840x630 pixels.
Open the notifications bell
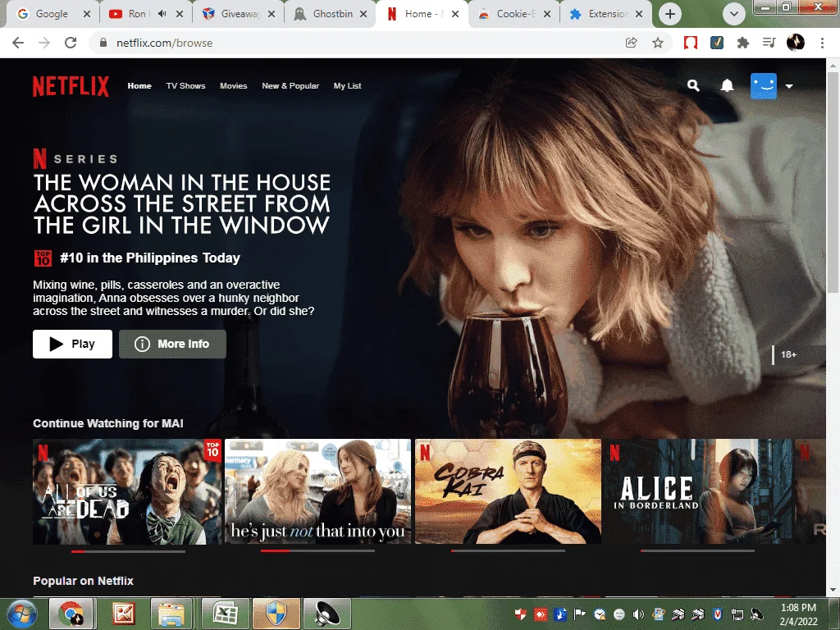[727, 85]
